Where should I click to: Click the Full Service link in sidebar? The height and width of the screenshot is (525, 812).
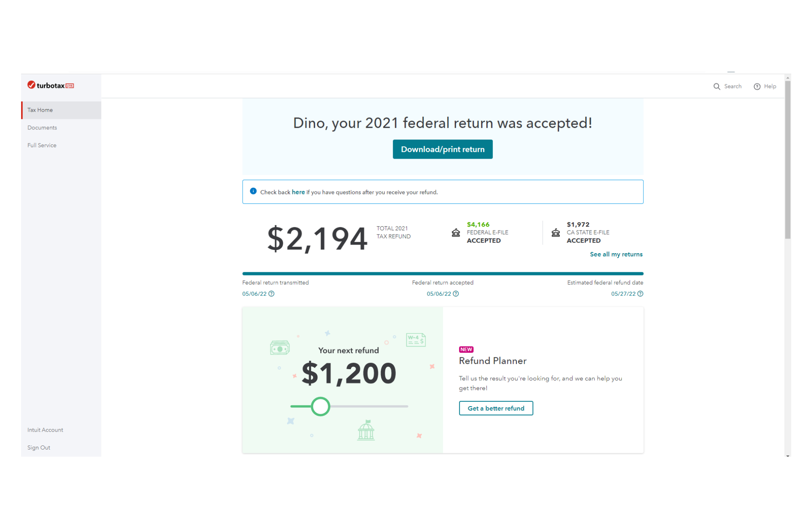41,145
